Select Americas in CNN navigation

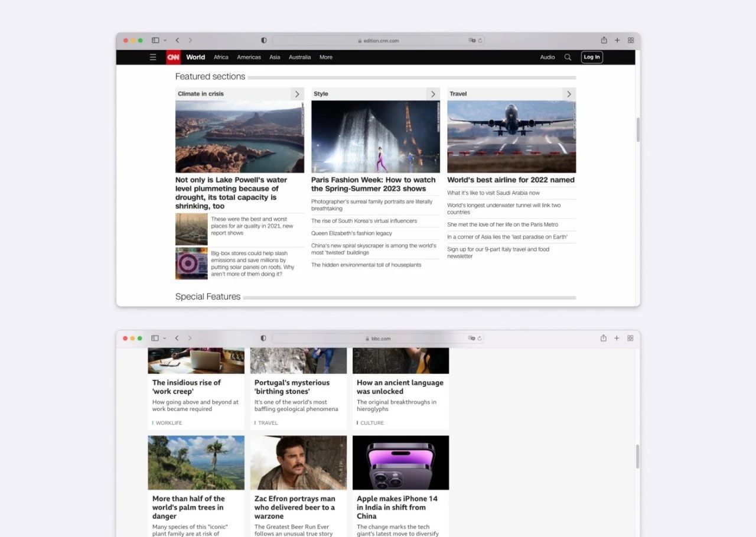[249, 57]
